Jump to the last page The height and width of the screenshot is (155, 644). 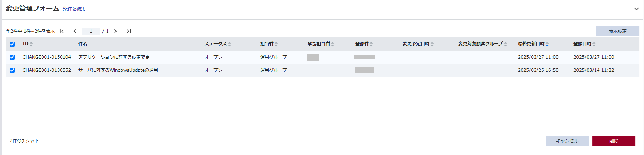point(128,31)
